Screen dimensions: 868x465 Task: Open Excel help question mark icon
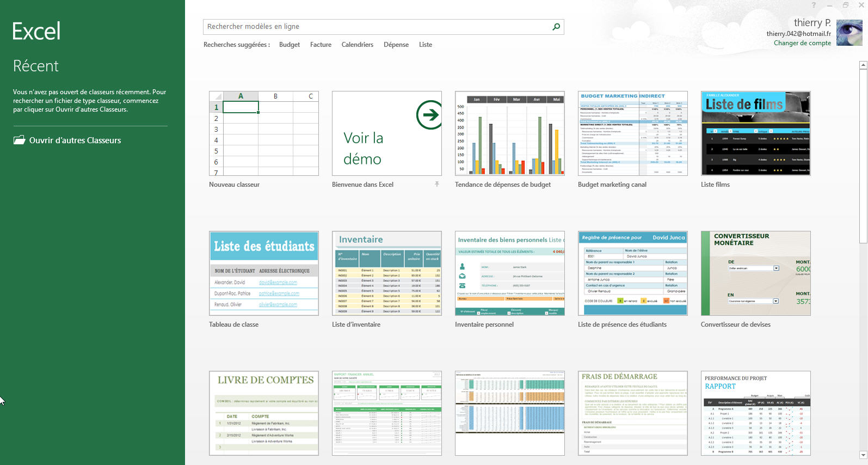pos(814,5)
